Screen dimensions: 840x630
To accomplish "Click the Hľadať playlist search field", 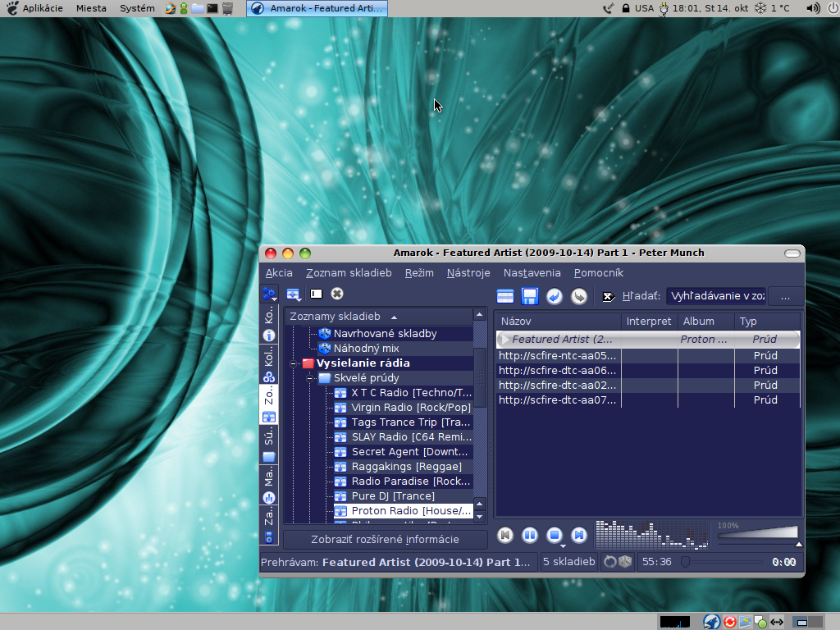I will pos(716,295).
